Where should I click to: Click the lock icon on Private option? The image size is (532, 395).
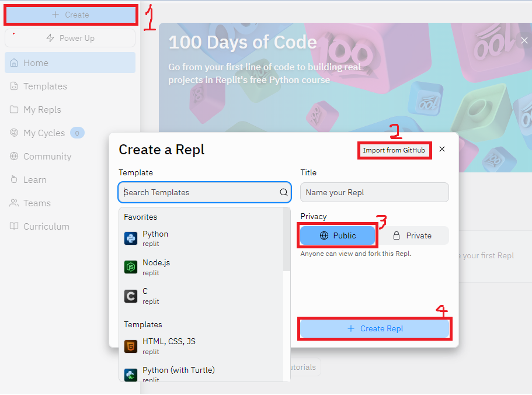point(397,235)
